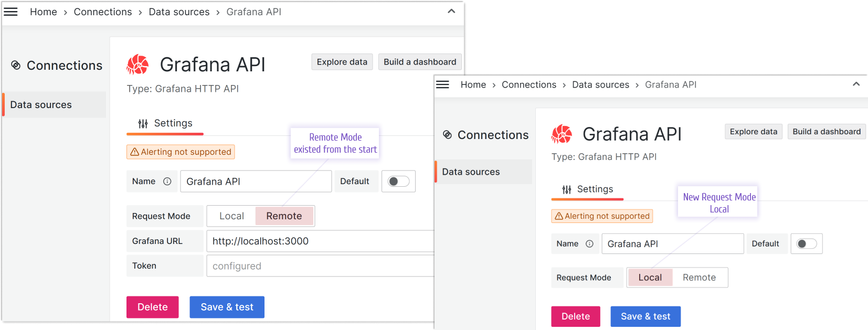The width and height of the screenshot is (868, 330).
Task: Click Name info icon in left window
Action: pos(167,182)
